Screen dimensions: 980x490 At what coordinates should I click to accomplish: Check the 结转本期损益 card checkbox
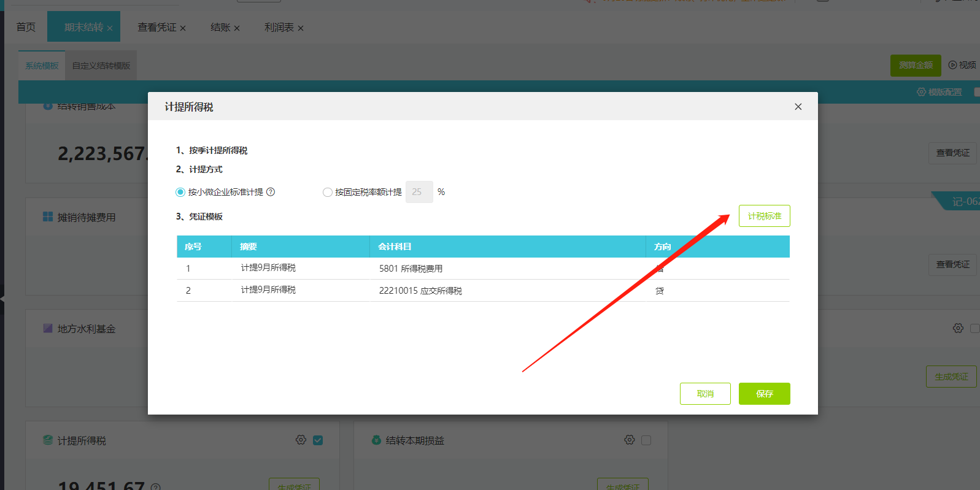click(646, 440)
